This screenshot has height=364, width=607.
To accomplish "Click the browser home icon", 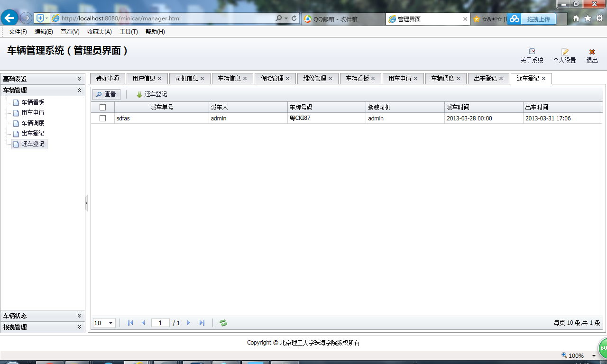I will coord(575,18).
